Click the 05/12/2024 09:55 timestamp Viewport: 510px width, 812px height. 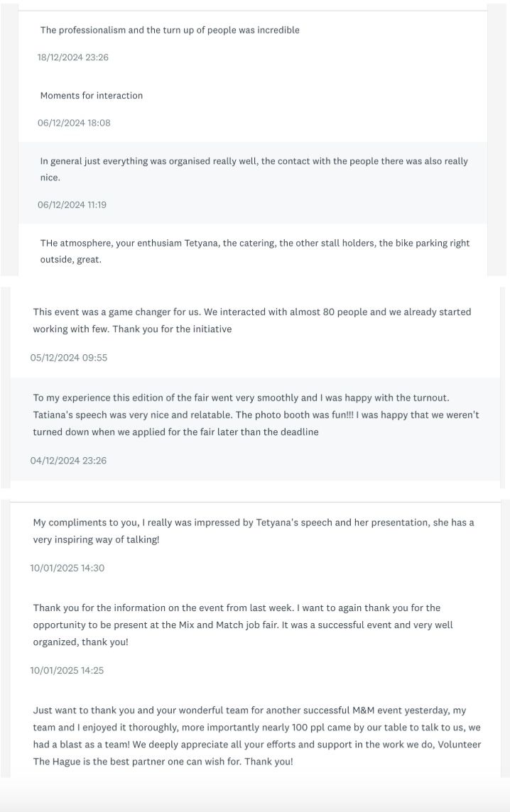[x=69, y=358]
